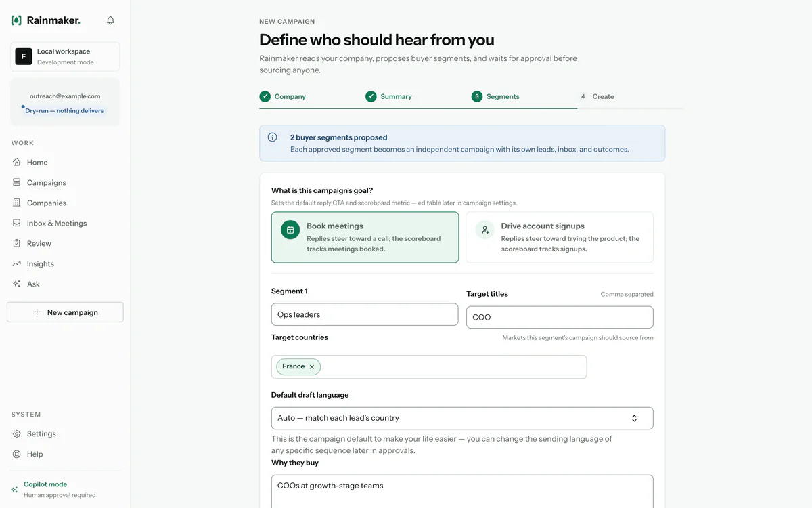Click the Campaigns stack icon

pos(17,182)
